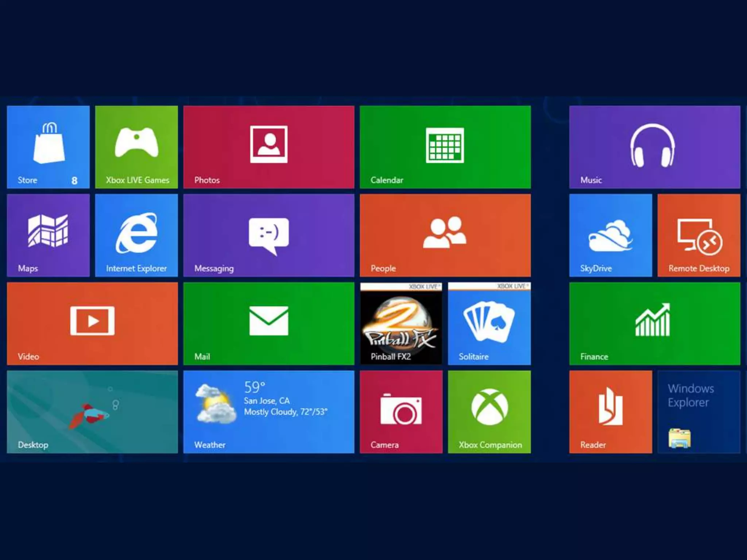747x560 pixels.
Task: Open the Mail tile
Action: point(269,323)
